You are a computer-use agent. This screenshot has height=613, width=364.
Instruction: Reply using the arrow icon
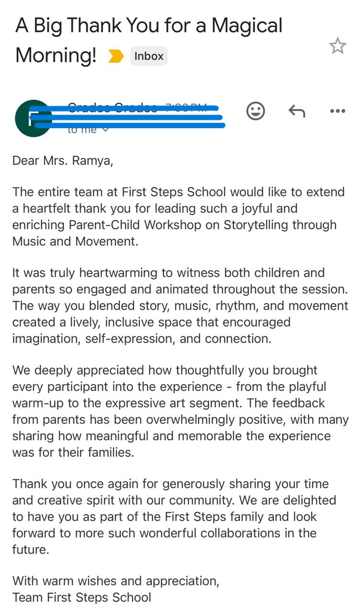tap(296, 111)
